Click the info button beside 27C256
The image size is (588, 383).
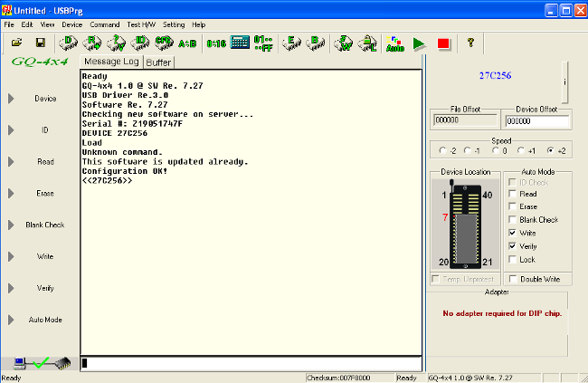pyautogui.click(x=564, y=81)
